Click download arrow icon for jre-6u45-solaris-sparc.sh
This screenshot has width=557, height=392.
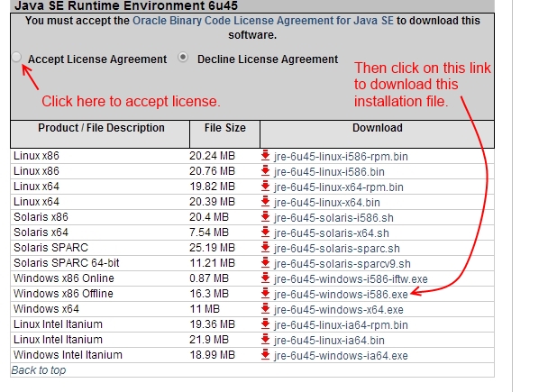tap(265, 247)
